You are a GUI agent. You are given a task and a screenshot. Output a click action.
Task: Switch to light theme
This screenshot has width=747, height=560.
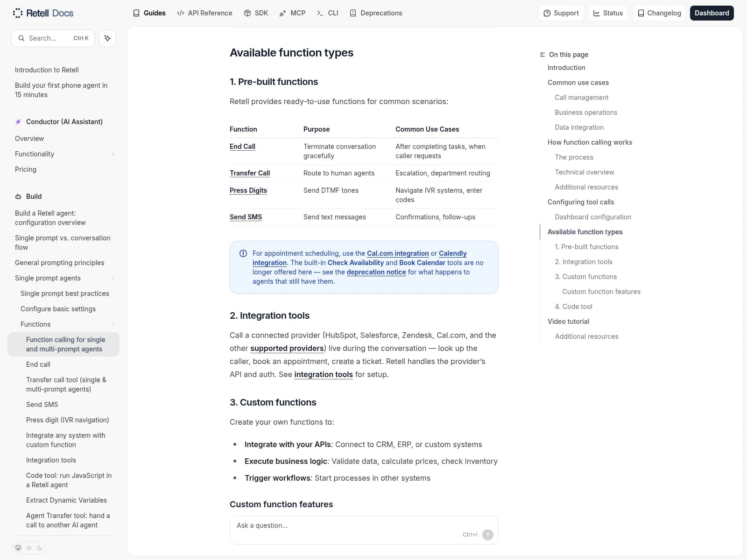29,548
